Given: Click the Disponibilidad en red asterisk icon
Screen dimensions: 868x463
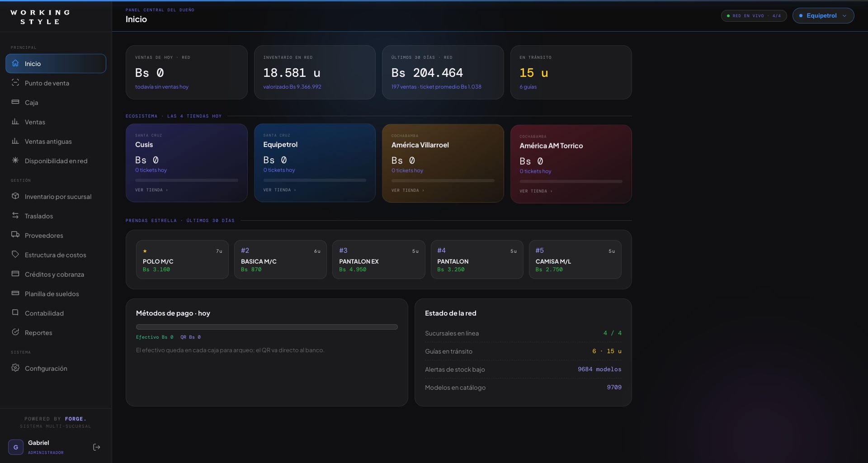Looking at the screenshot, I should pyautogui.click(x=15, y=161).
